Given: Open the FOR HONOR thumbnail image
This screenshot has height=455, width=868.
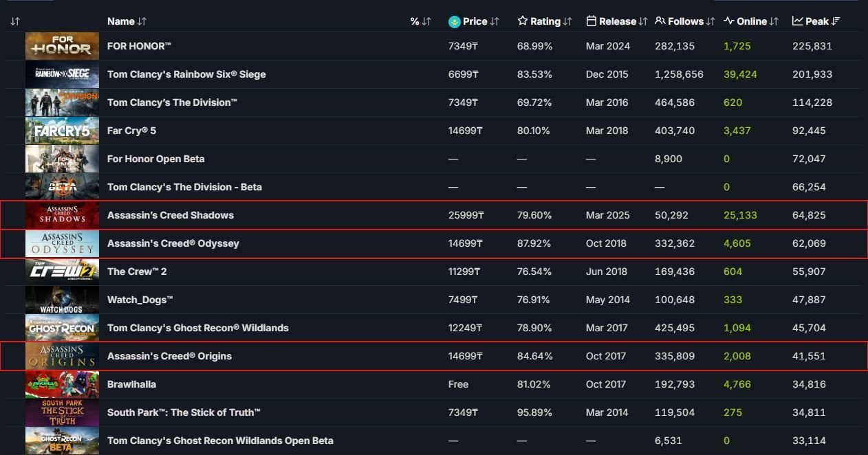Looking at the screenshot, I should tap(62, 46).
